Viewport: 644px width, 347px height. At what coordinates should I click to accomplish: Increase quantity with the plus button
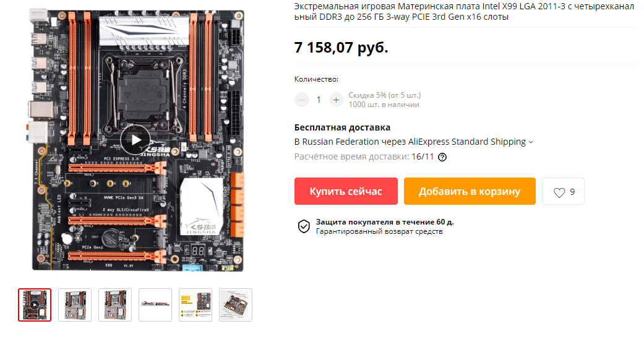(336, 100)
